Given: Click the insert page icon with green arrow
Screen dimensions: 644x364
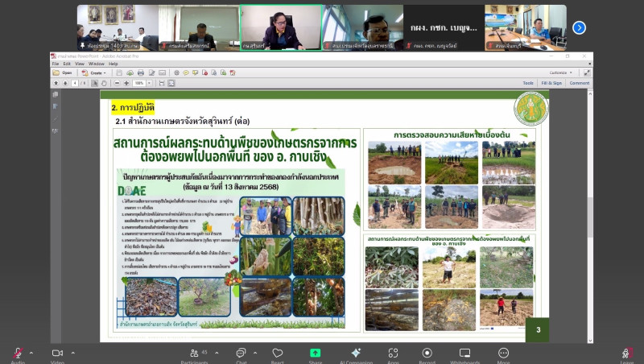Looking at the screenshot, I should 224,72.
